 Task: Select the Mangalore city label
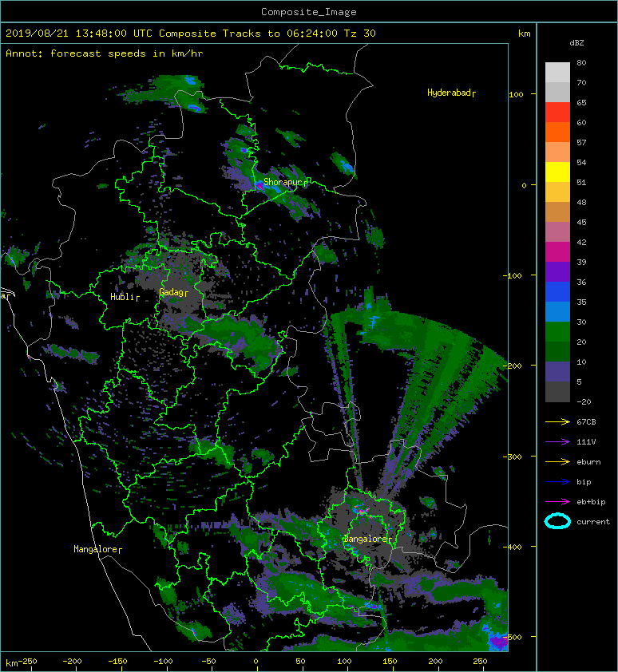(x=97, y=549)
